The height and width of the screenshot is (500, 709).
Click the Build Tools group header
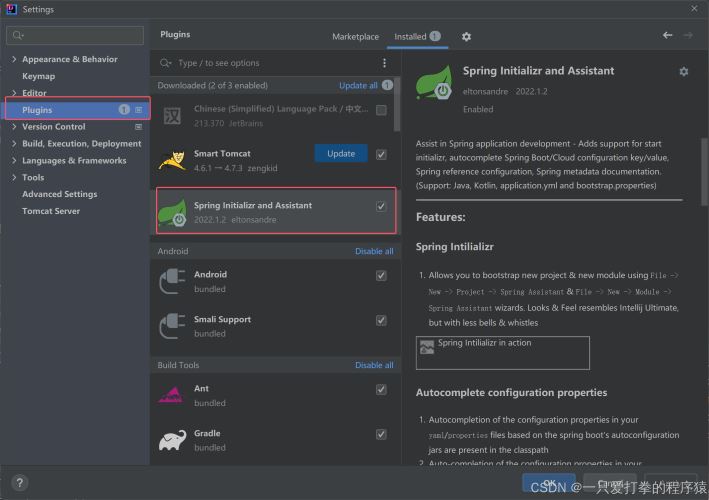(x=178, y=365)
